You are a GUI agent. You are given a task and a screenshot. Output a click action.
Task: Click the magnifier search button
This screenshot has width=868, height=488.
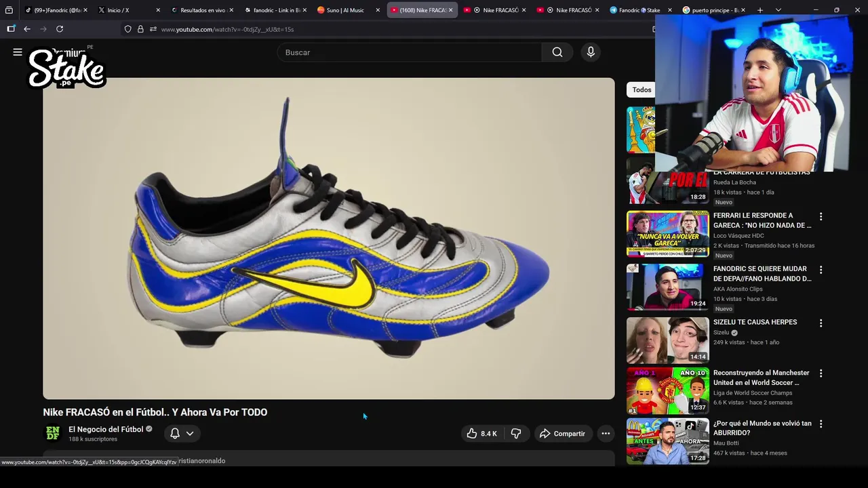pos(557,52)
